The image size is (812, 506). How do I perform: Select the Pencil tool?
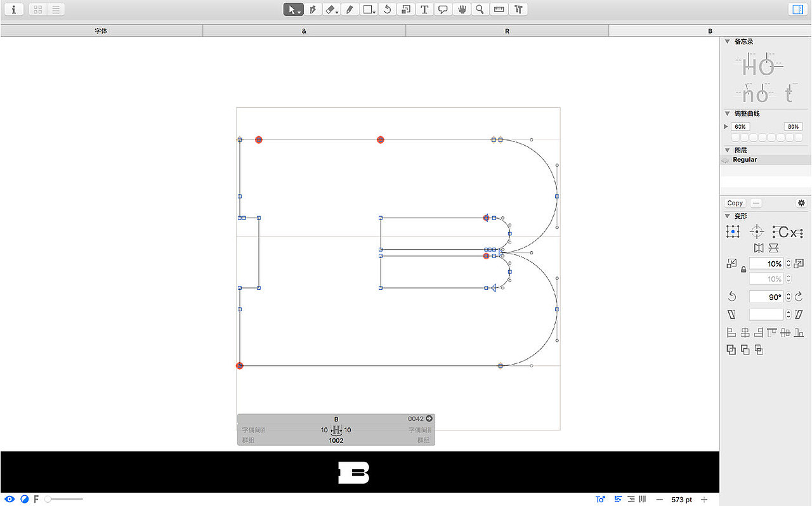[350, 10]
